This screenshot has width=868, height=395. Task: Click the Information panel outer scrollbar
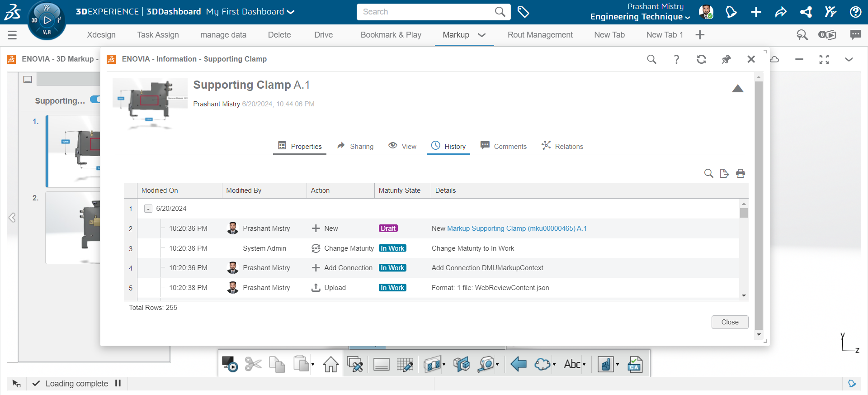pyautogui.click(x=759, y=206)
